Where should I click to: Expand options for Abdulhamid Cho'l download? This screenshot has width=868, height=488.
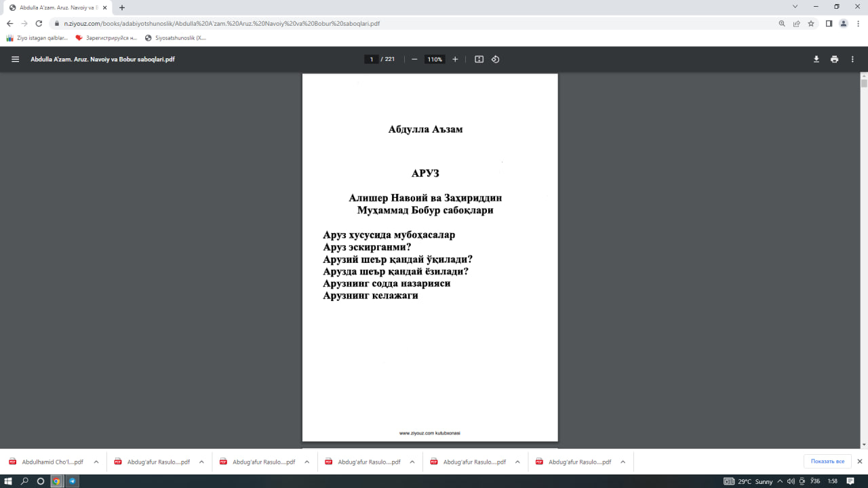point(96,462)
